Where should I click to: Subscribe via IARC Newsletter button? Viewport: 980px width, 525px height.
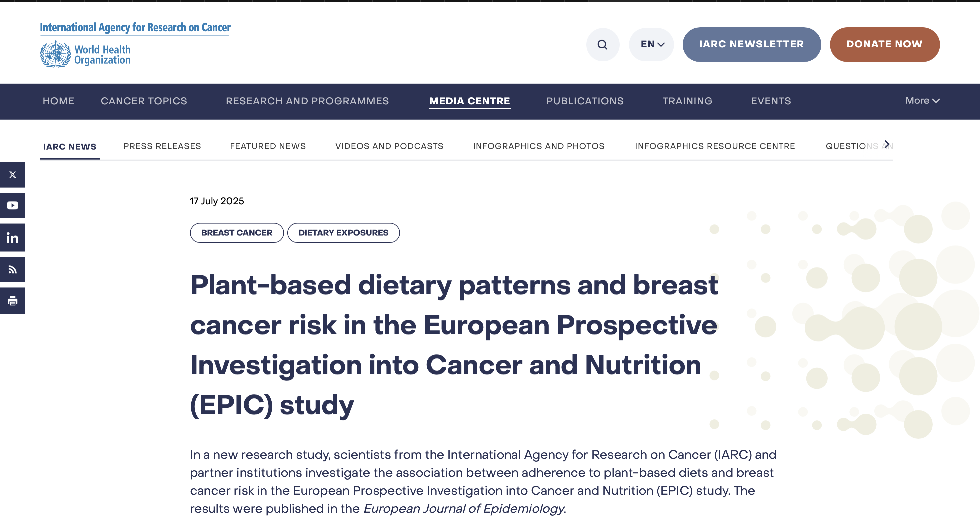[x=751, y=45]
